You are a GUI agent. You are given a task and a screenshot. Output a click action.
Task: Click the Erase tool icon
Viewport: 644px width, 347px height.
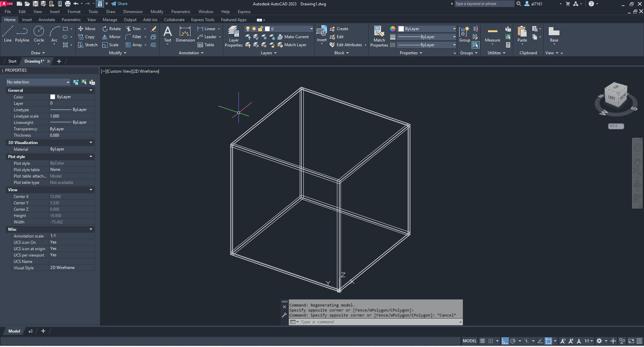[x=154, y=29]
